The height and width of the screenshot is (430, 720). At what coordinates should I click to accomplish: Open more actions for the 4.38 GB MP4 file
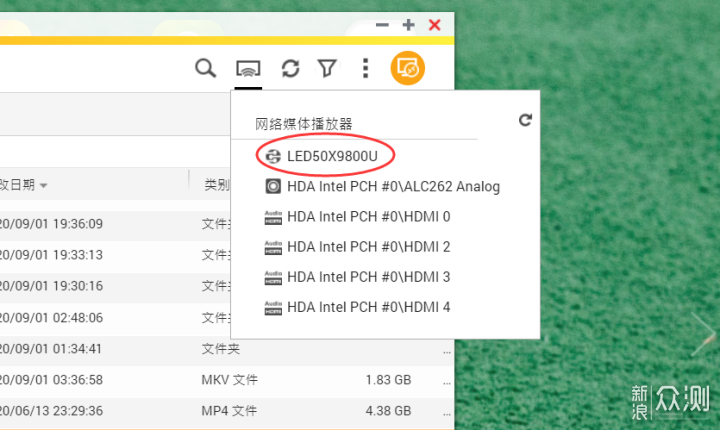[x=447, y=413]
